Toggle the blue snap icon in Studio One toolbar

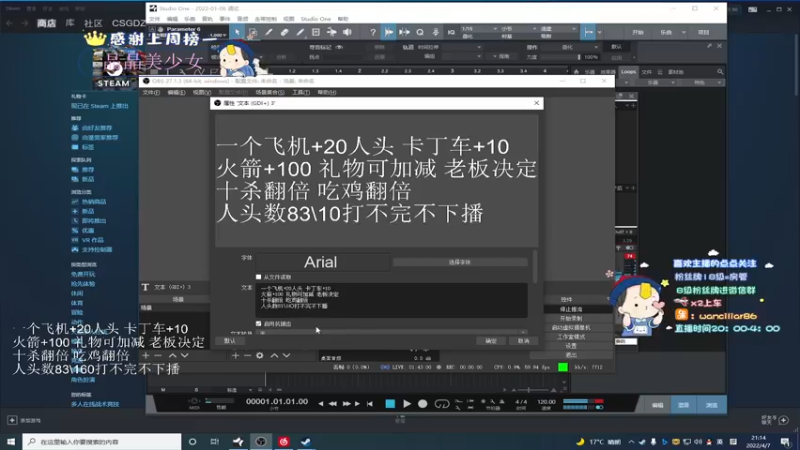589,32
